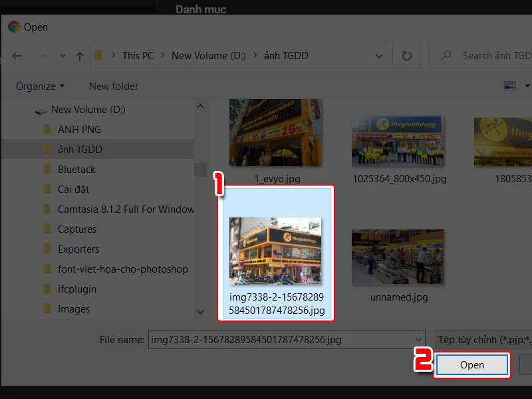Select the 1_evyo.jpg thumbnail
The width and height of the screenshot is (532, 399).
(276, 132)
